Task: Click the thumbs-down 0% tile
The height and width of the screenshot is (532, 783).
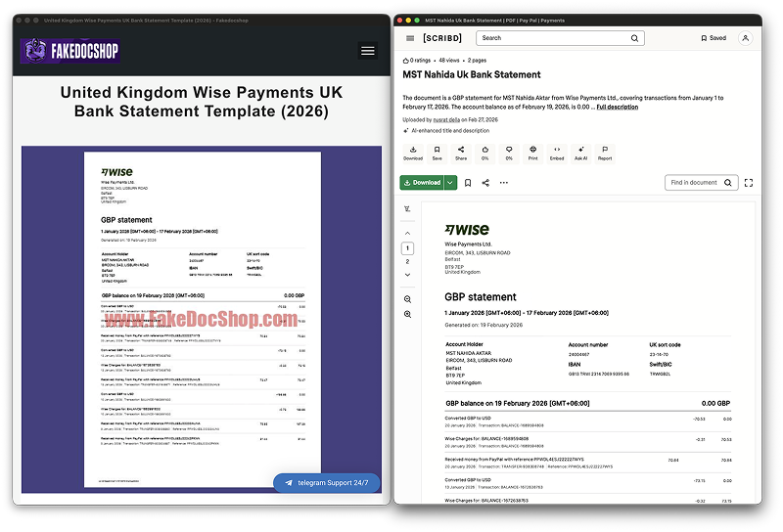Action: point(509,153)
